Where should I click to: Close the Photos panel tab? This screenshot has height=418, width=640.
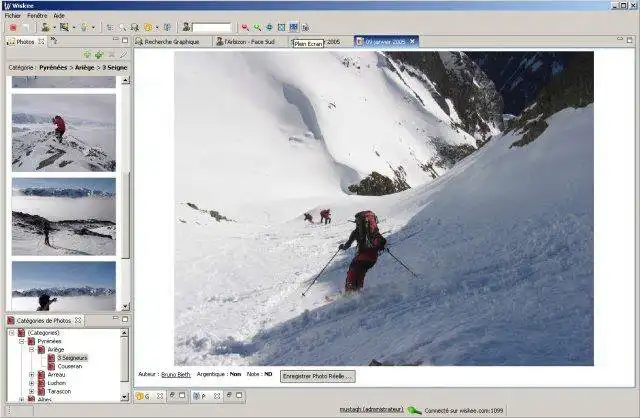41,41
